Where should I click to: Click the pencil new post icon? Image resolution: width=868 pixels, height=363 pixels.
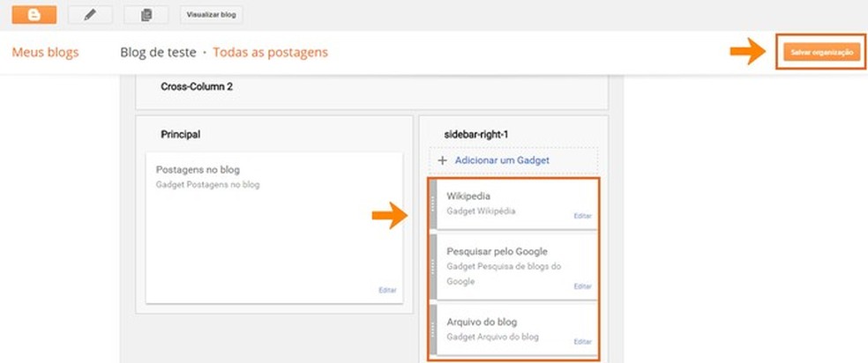(90, 14)
